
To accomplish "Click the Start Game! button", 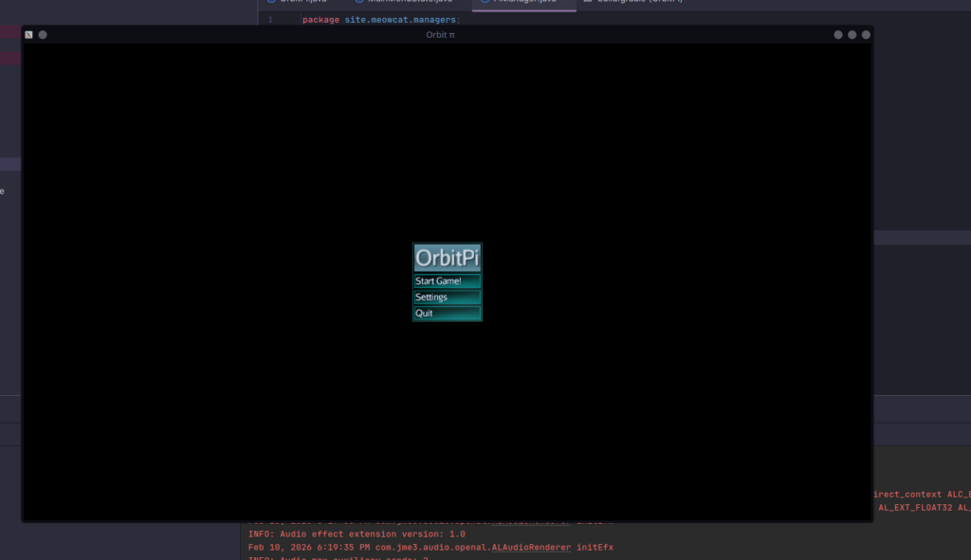I will pos(447,281).
